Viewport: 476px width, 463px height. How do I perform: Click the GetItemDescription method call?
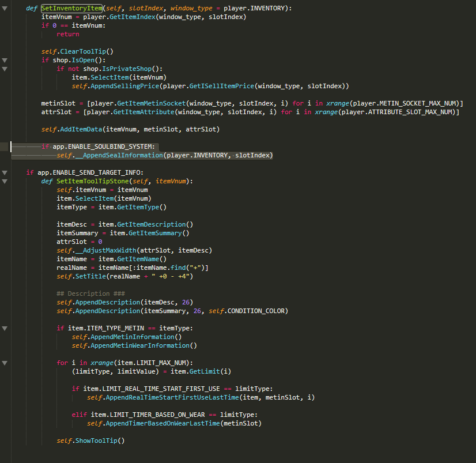pyautogui.click(x=151, y=224)
